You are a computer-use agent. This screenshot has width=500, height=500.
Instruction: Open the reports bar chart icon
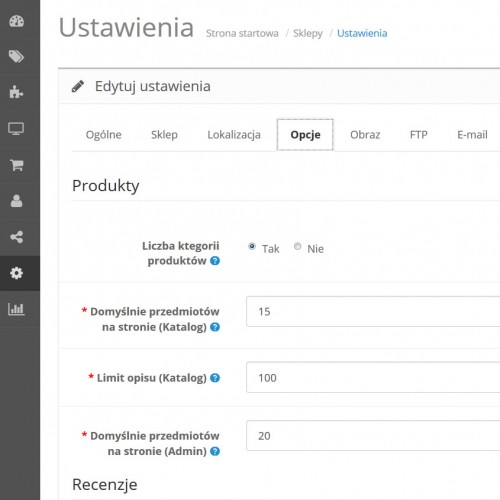tap(16, 309)
